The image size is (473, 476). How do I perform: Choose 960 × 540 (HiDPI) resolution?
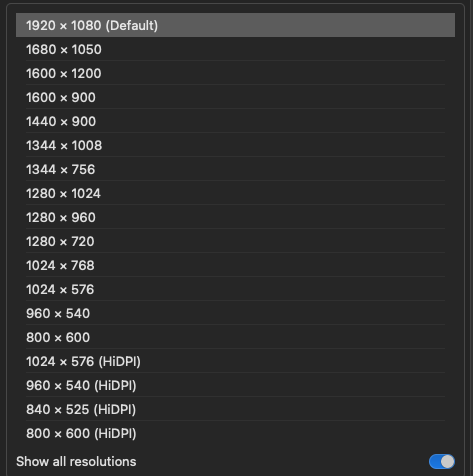click(x=235, y=385)
